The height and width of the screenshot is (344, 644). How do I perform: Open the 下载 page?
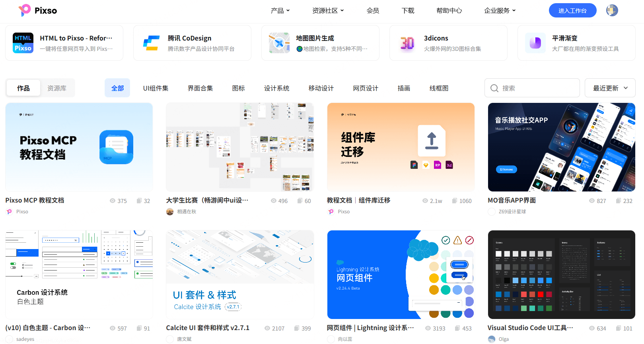click(408, 11)
